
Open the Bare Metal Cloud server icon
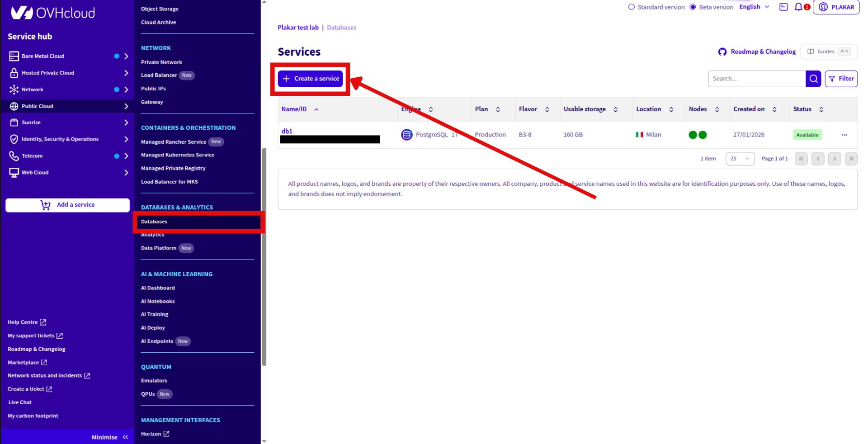pos(14,56)
